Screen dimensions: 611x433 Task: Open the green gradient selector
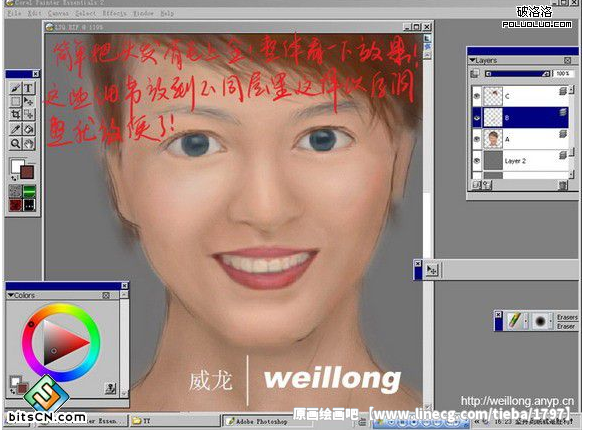tap(29, 191)
